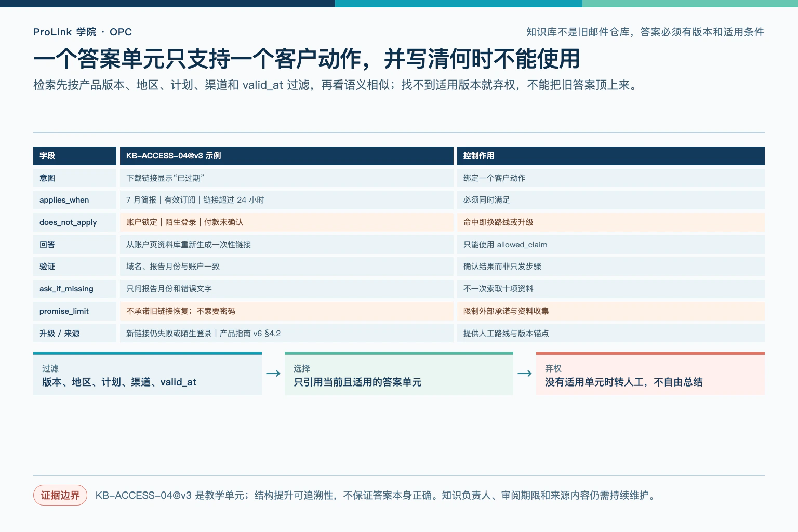Select the '回答' field cell
The height and width of the screenshot is (532, 798).
[x=75, y=245]
